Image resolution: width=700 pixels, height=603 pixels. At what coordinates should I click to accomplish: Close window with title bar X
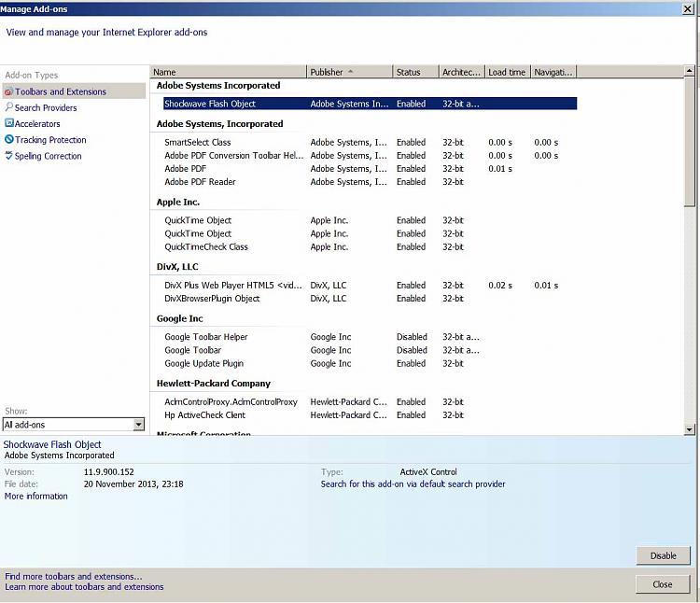[x=688, y=9]
